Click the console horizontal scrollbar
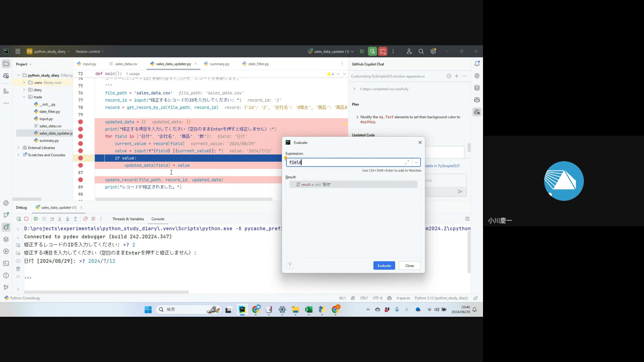This screenshot has height=362, width=644. [x=106, y=292]
